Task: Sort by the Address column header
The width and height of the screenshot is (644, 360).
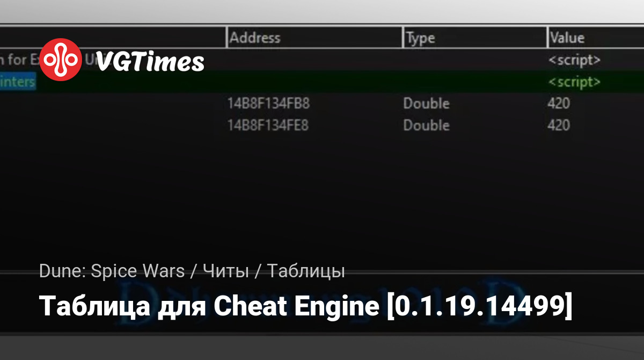Action: (x=255, y=38)
